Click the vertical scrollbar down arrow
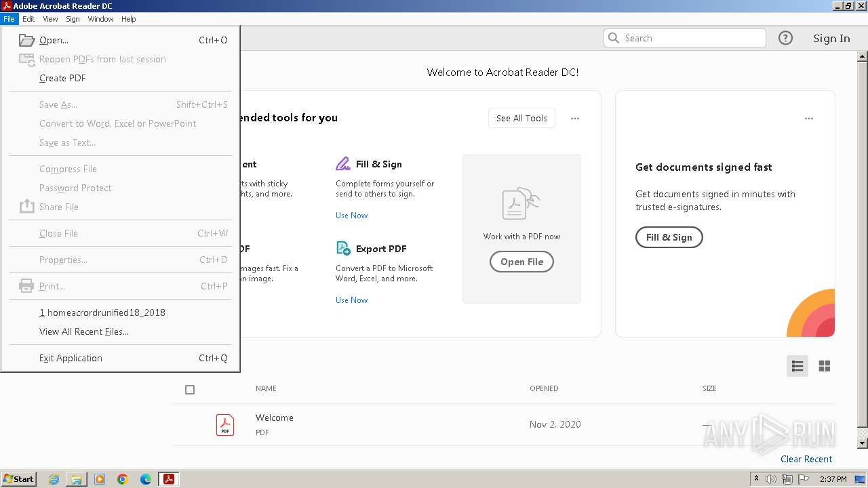Viewport: 868px width, 488px height. click(863, 443)
